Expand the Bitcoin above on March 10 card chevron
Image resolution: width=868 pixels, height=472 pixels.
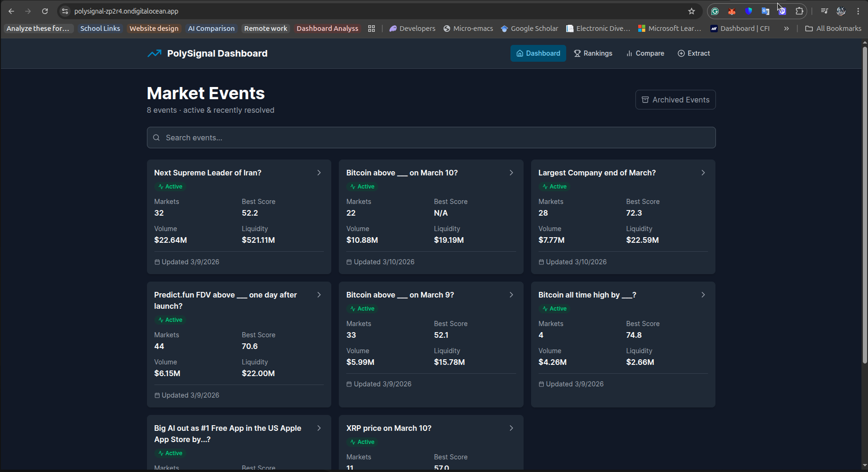point(511,173)
